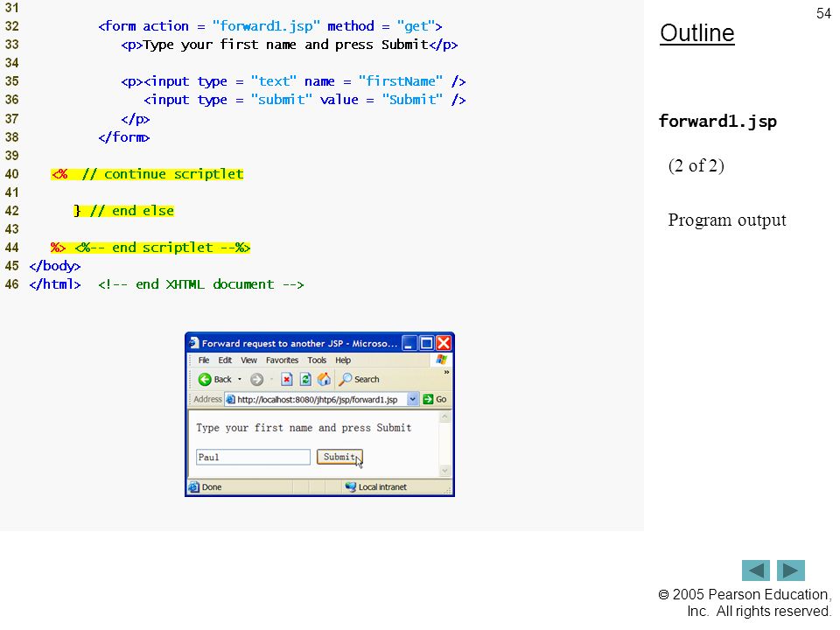
Task: Open the View menu
Action: point(248,360)
